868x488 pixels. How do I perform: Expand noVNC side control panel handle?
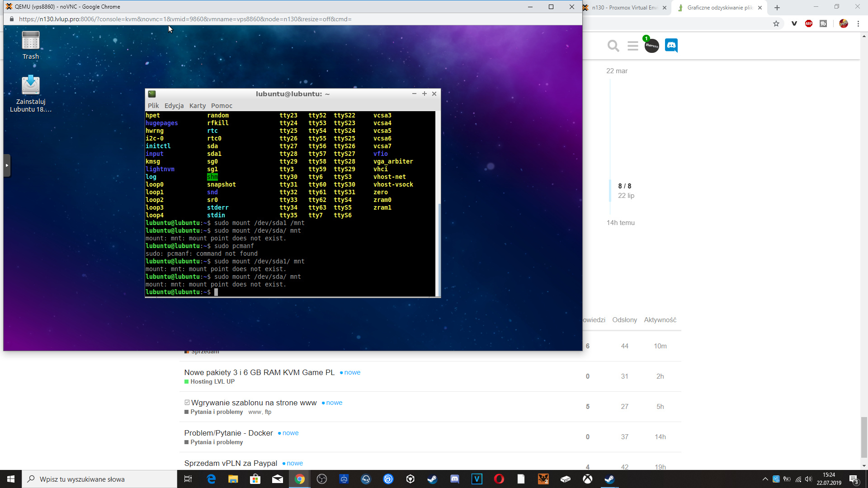click(7, 165)
